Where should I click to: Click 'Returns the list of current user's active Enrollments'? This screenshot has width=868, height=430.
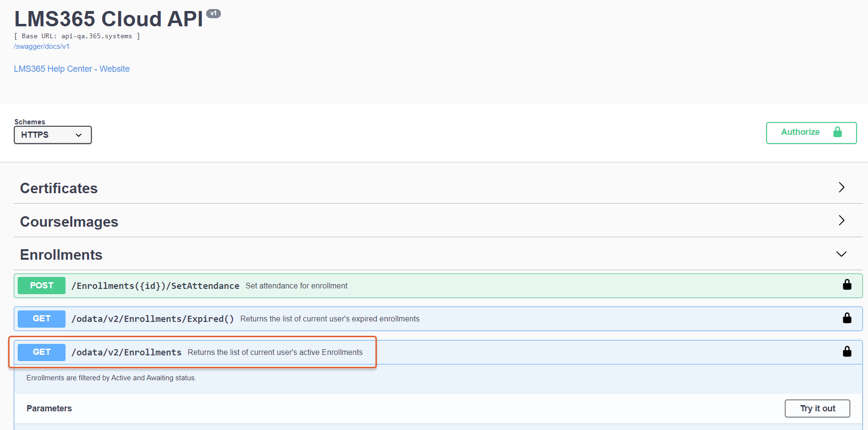[275, 353]
